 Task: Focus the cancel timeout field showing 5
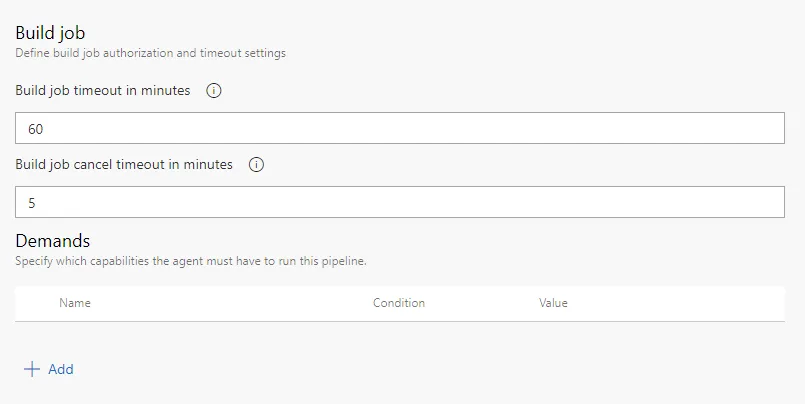click(400, 202)
